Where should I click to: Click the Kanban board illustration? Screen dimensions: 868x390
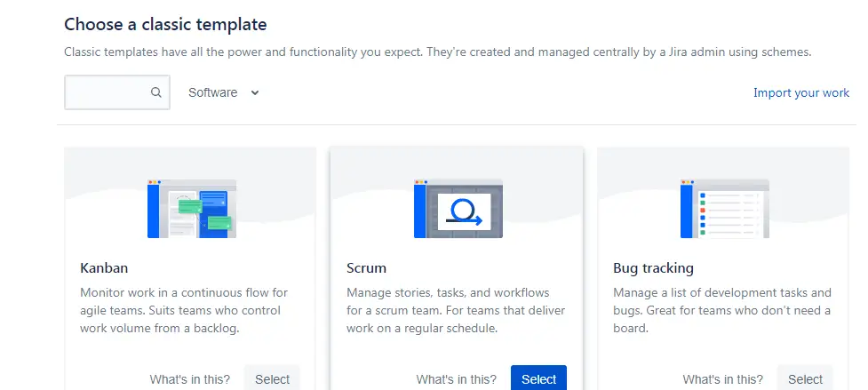192,209
